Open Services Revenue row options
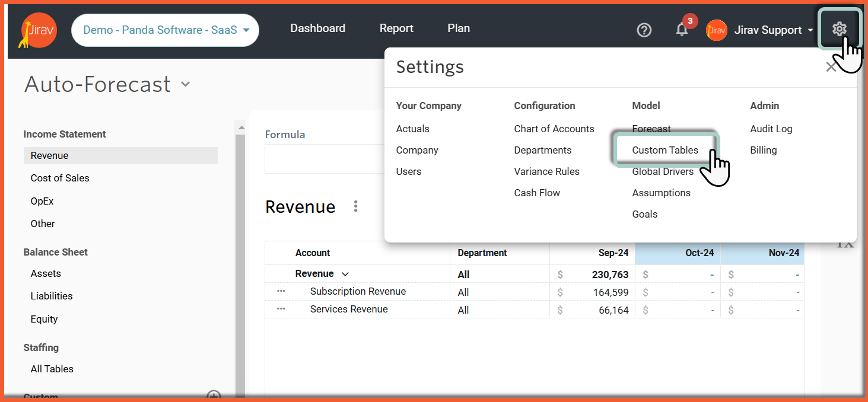The image size is (868, 402). [x=281, y=309]
